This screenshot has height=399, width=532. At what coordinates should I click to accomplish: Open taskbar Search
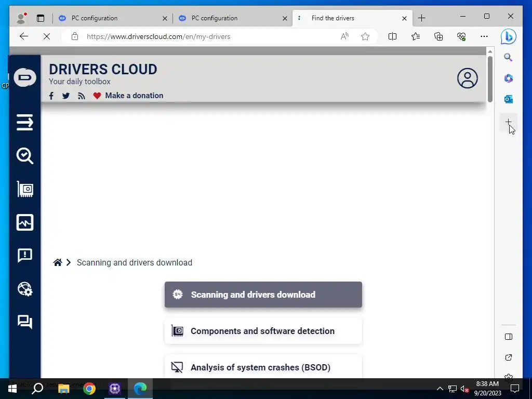pyautogui.click(x=37, y=389)
